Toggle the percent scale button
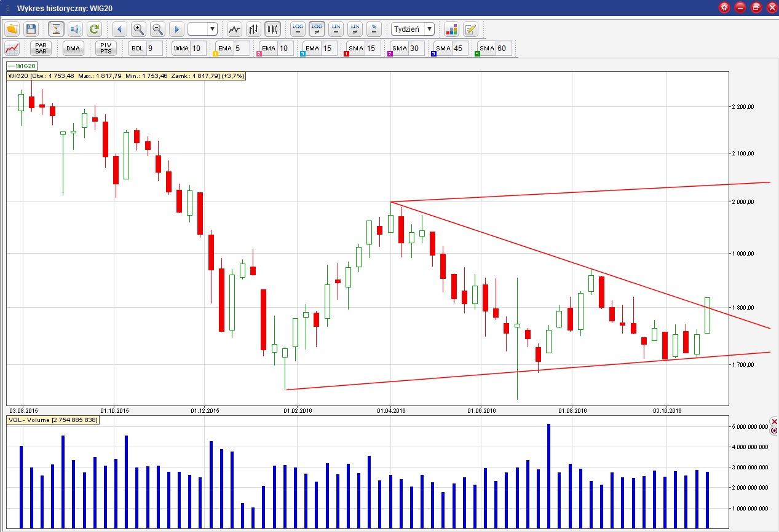Image resolution: width=779 pixels, height=532 pixels. [x=374, y=29]
